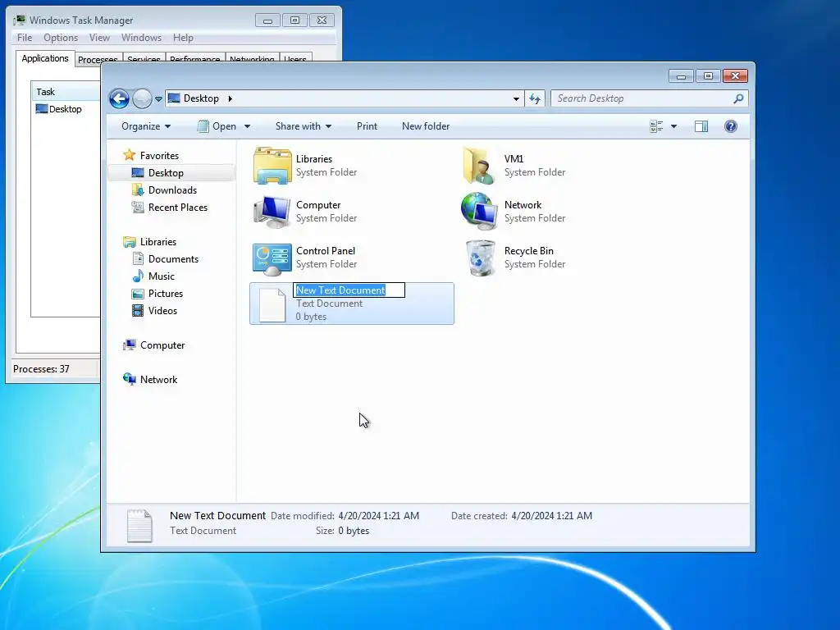Select the Desktop task in Task Manager
Viewport: 840px width, 630px height.
pos(59,109)
